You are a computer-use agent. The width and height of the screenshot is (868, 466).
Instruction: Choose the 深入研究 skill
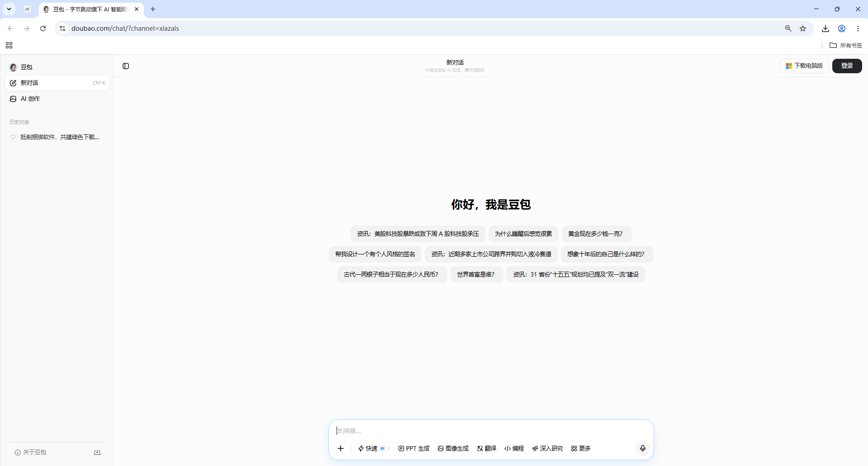[x=548, y=448]
